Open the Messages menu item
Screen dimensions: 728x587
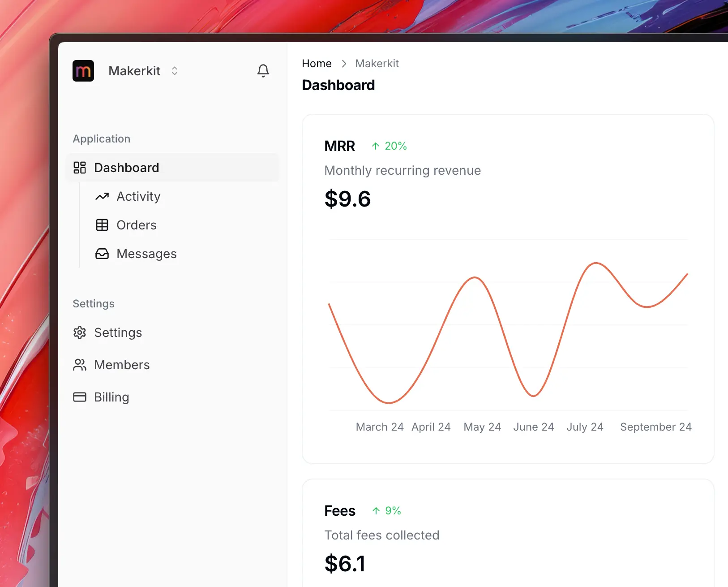click(146, 254)
